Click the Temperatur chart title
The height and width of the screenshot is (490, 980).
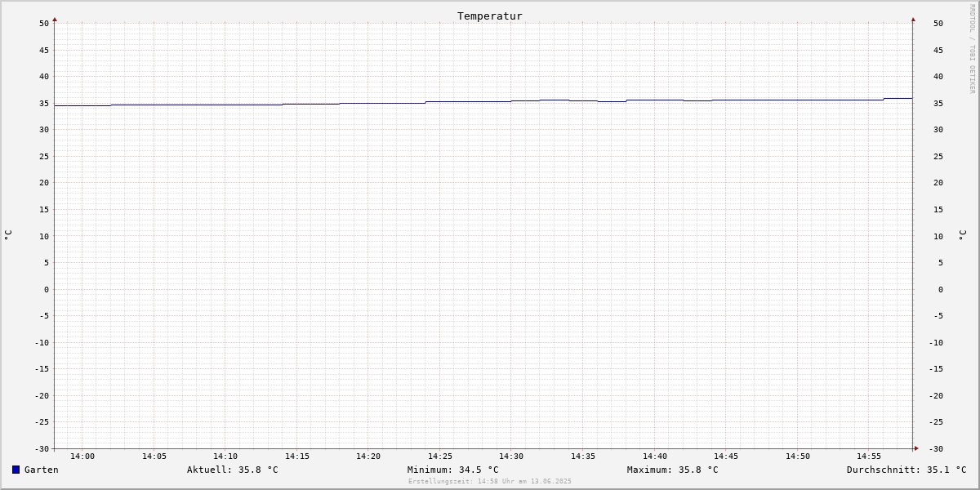click(x=490, y=16)
